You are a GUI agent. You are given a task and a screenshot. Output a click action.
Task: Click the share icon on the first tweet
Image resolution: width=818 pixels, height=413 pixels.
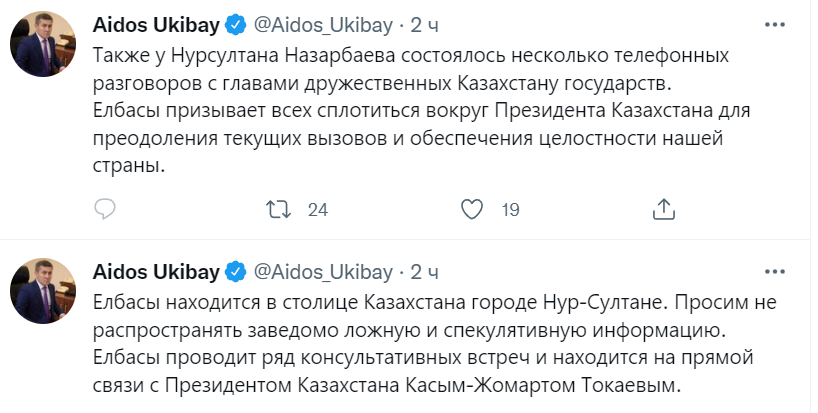[664, 209]
